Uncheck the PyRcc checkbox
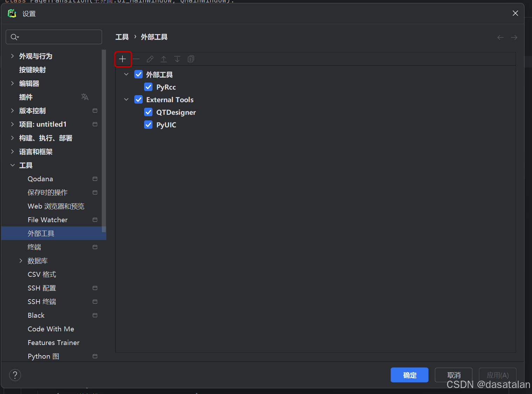The width and height of the screenshot is (532, 394). (148, 87)
